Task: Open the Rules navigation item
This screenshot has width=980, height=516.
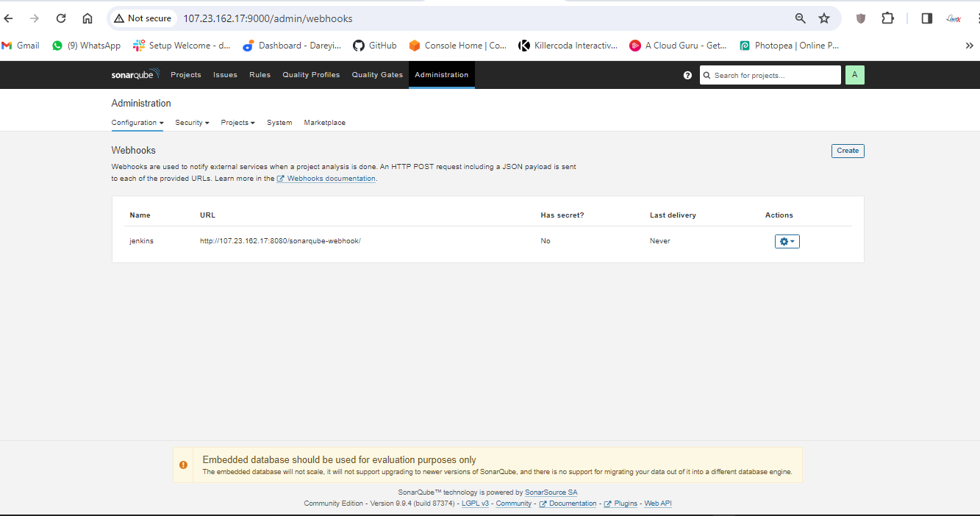Action: pos(260,75)
